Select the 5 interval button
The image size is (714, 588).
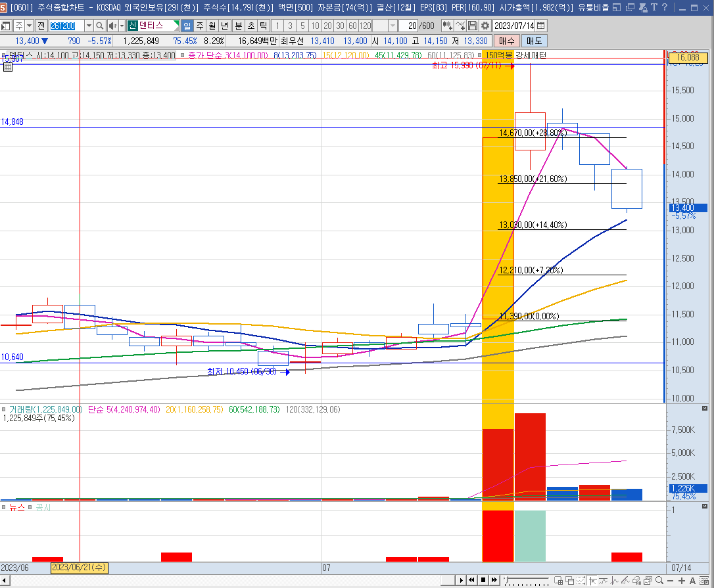pyautogui.click(x=303, y=26)
